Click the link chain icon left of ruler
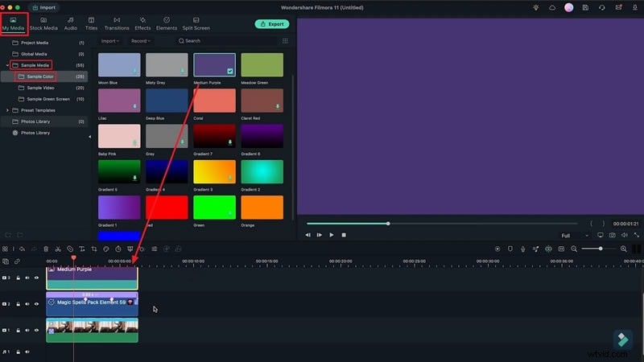 [x=17, y=261]
